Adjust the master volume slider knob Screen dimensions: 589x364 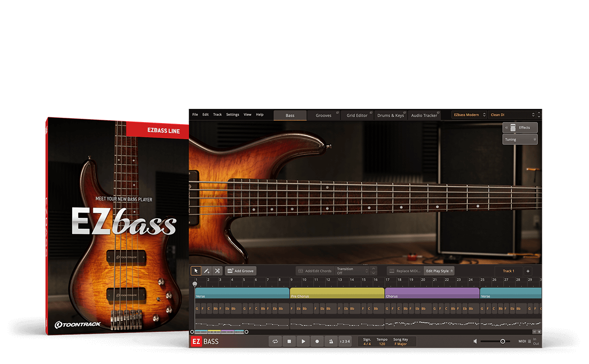(x=503, y=341)
